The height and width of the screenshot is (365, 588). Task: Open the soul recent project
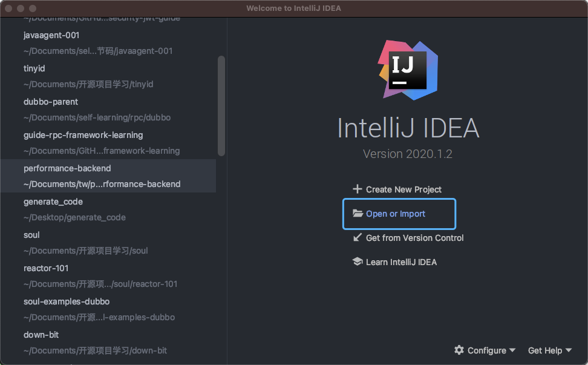108,243
